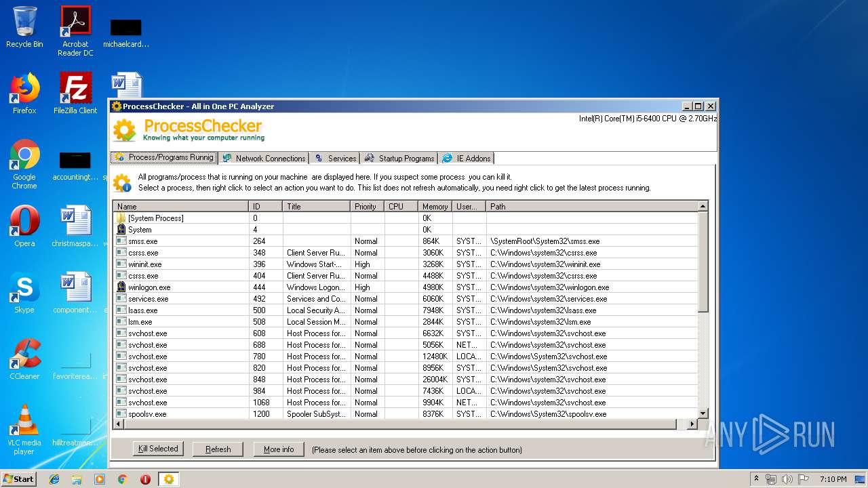The height and width of the screenshot is (488, 868).
Task: Open Chrome from the taskbar
Action: pos(123,479)
